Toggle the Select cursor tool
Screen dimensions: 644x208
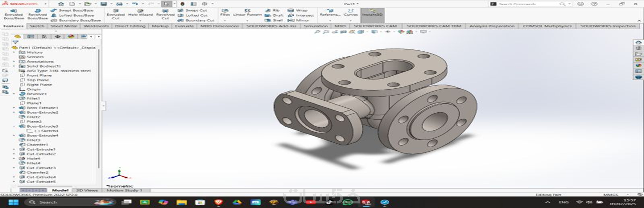(x=166, y=4)
